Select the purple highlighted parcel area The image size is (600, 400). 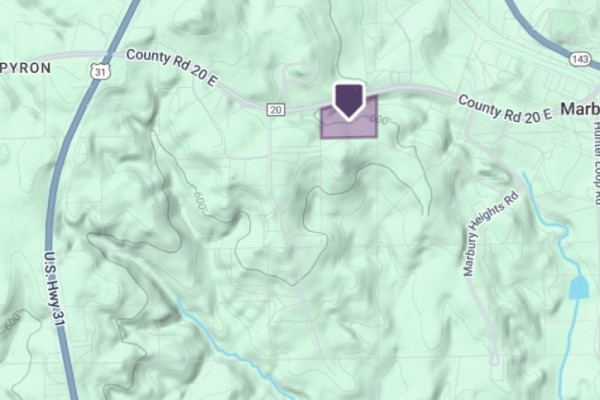pos(349,117)
